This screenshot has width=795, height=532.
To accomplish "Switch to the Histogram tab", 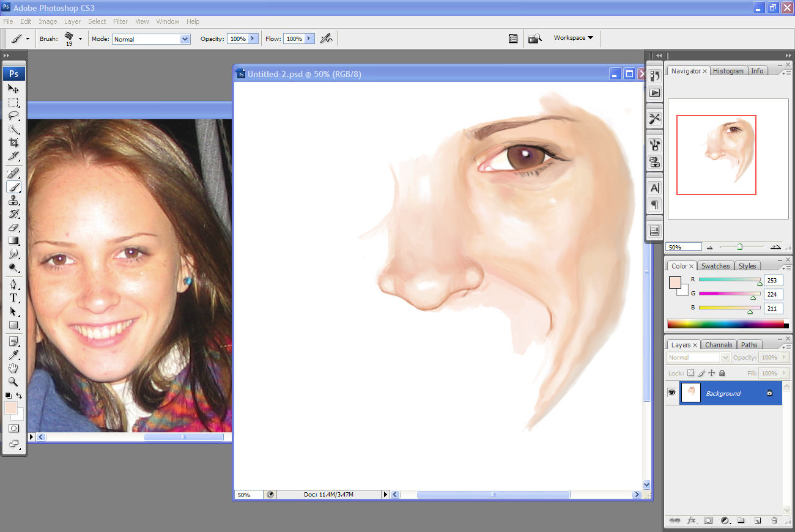I will 728,71.
